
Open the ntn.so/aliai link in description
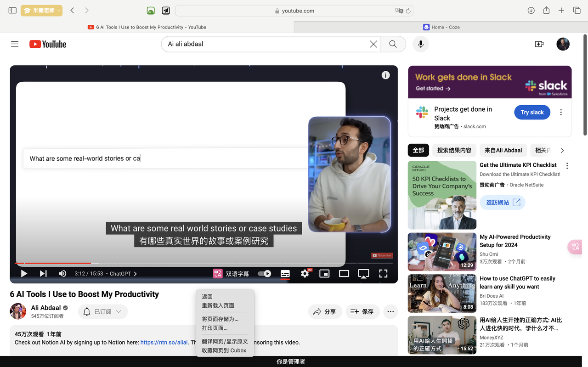tap(164, 342)
